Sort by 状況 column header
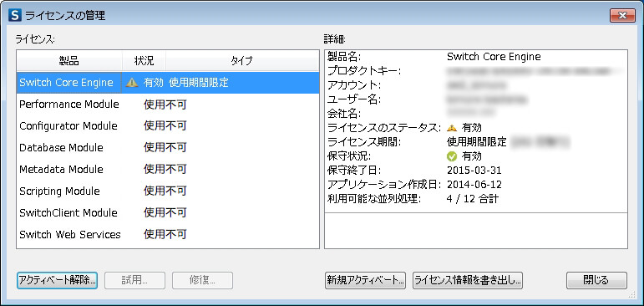 click(x=145, y=61)
